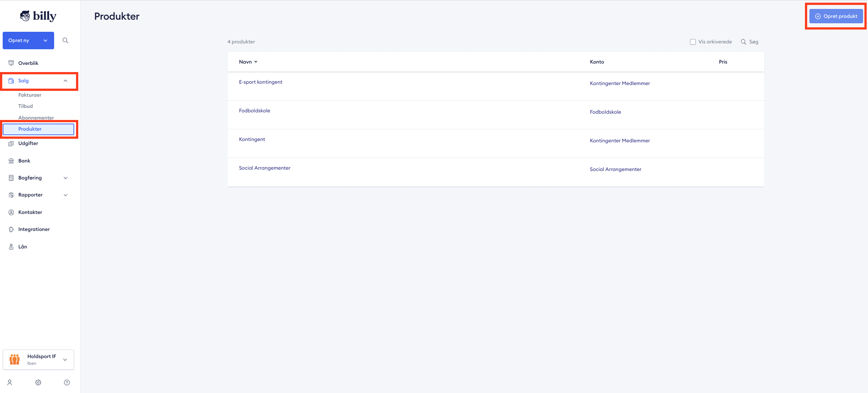Viewport: 868px width, 393px height.
Task: Click the Produkter page heading
Action: coord(117,16)
